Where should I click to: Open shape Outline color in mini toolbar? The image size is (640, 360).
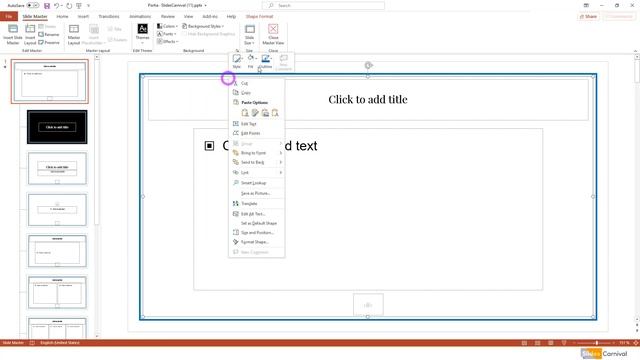[265, 61]
